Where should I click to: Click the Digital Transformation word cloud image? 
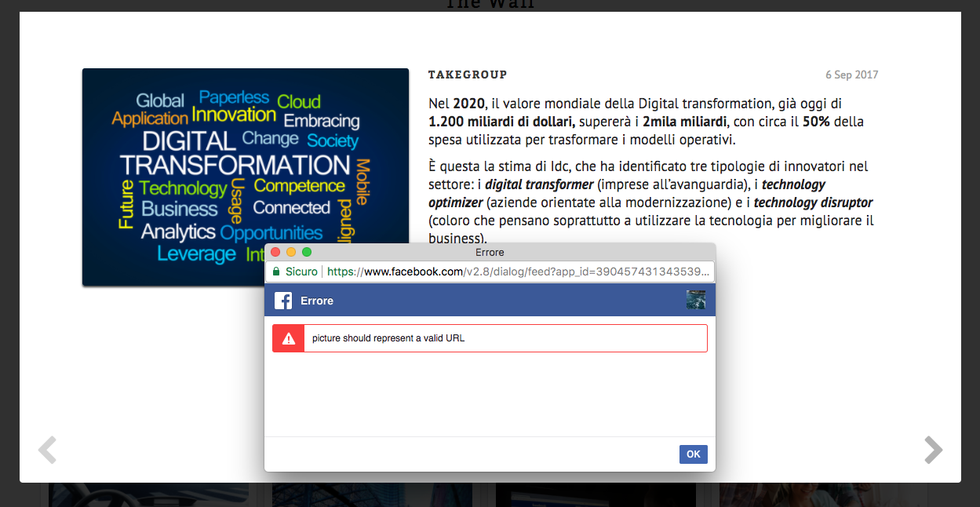[x=245, y=157]
